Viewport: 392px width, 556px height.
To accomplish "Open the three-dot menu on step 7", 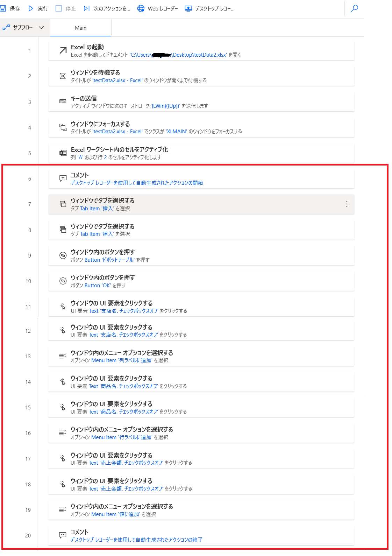I will click(347, 204).
